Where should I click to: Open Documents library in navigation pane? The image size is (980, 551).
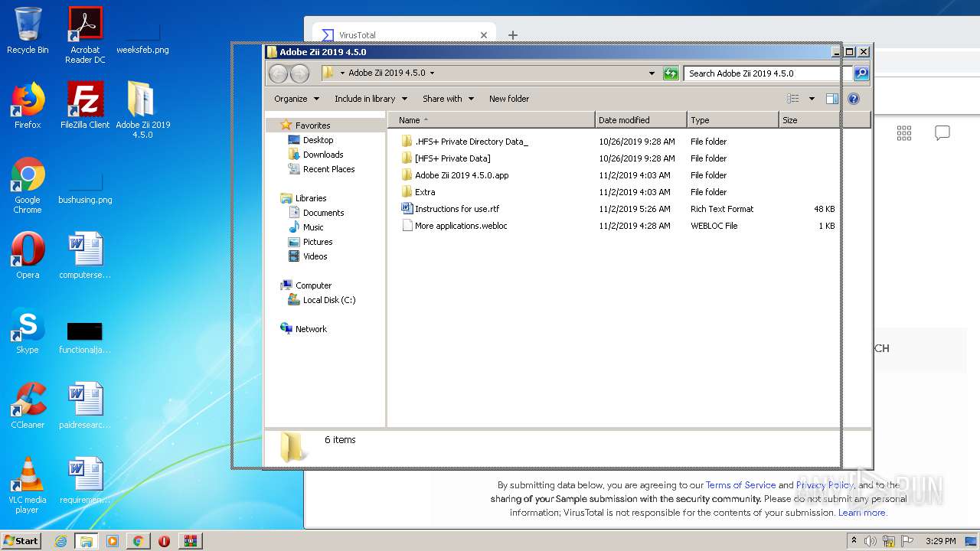click(x=316, y=213)
